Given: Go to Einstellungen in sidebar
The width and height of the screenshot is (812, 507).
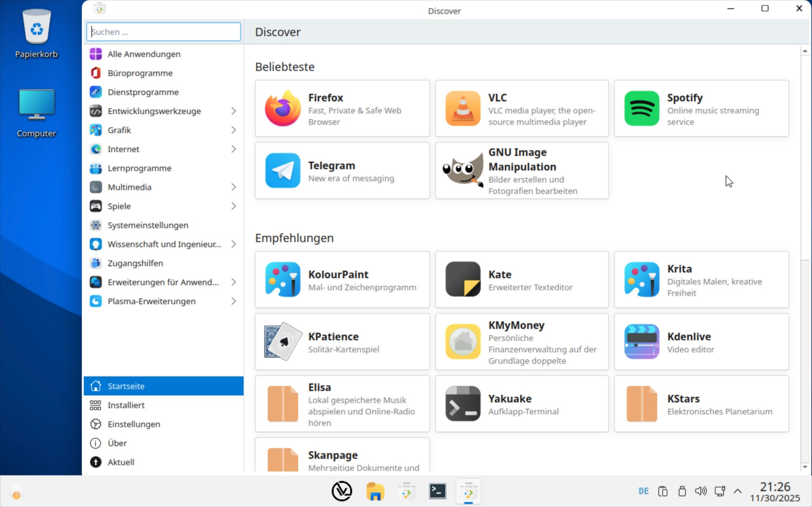Looking at the screenshot, I should 134,424.
